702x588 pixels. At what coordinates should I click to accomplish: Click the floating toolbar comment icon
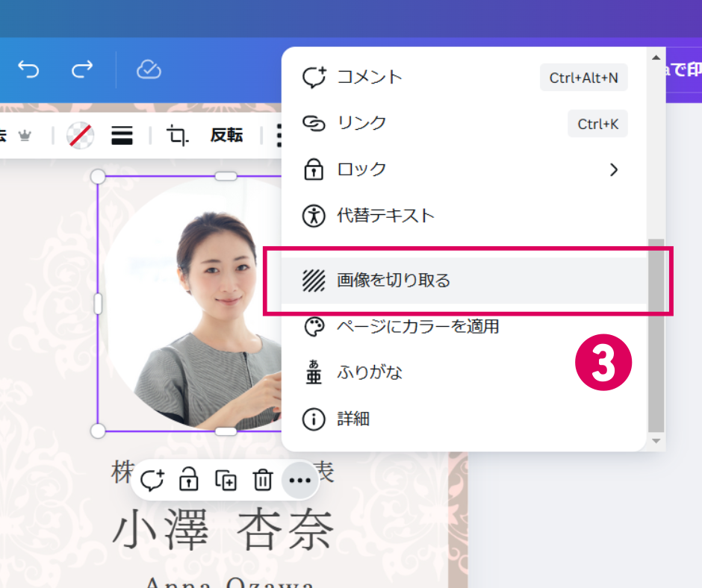pyautogui.click(x=152, y=480)
